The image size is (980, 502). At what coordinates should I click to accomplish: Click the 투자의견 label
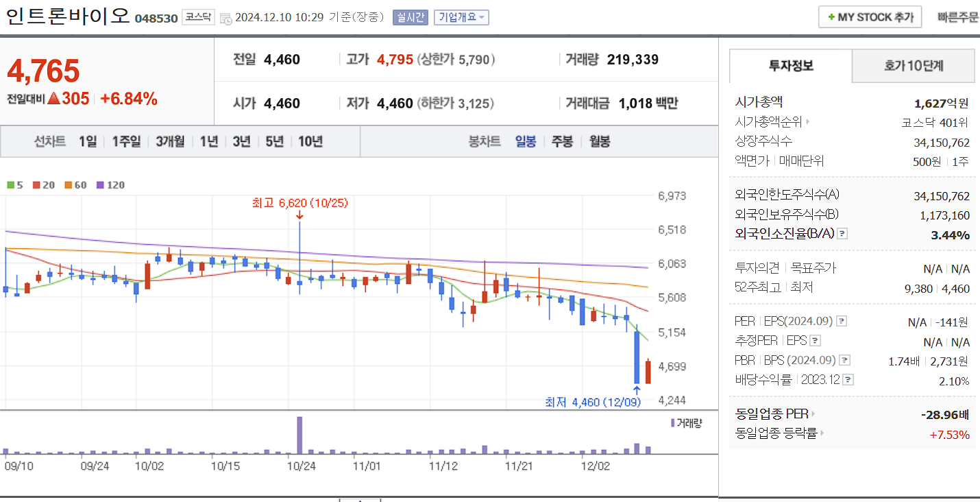(x=757, y=268)
